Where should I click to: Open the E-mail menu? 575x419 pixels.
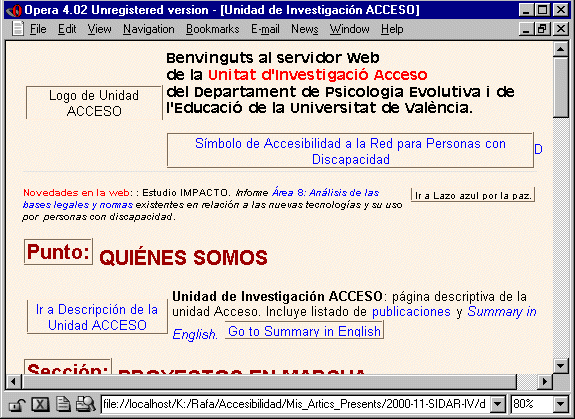coord(265,29)
